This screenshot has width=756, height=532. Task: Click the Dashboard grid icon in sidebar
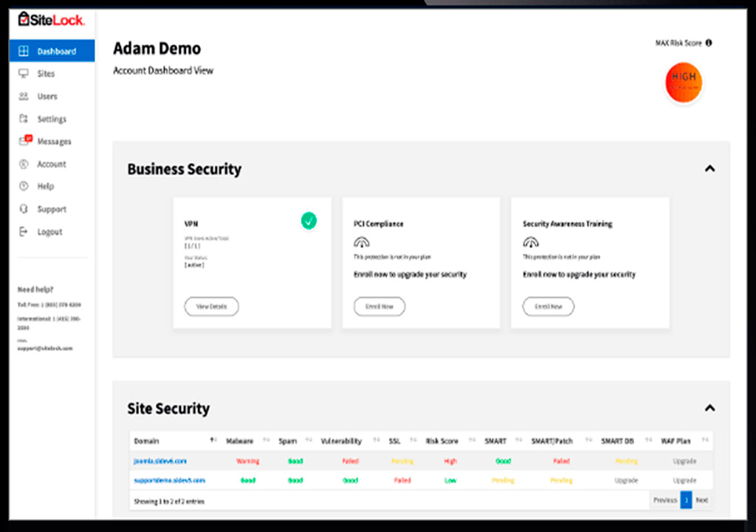24,52
